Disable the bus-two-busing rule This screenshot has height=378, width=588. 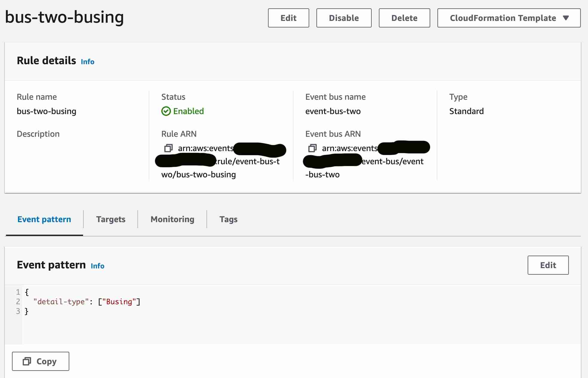pos(344,18)
